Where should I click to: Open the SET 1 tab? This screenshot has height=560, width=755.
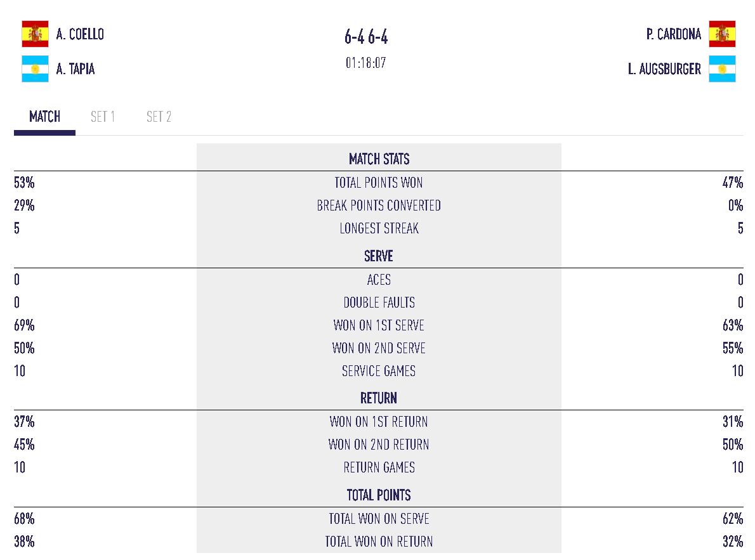pos(103,117)
